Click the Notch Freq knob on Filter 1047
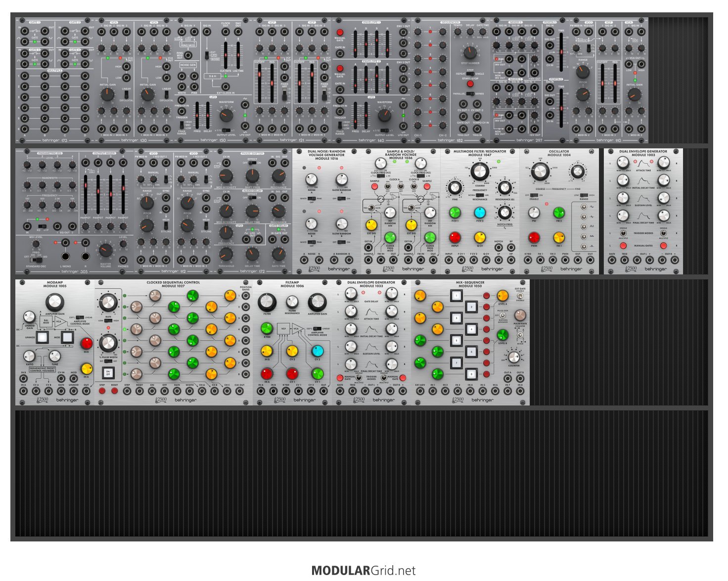728x581 pixels. 504,212
